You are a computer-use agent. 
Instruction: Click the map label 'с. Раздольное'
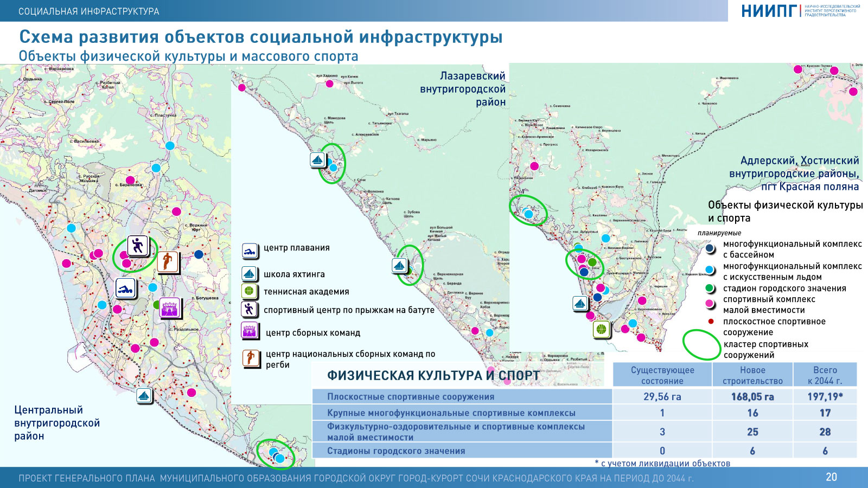(x=184, y=329)
